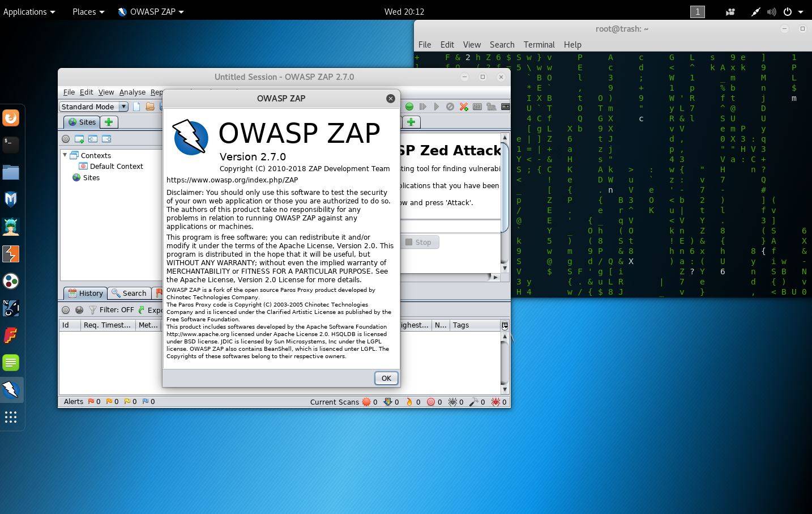The image size is (812, 514).
Task: Click the Add custom breakpoint red X icon
Action: coord(463,107)
